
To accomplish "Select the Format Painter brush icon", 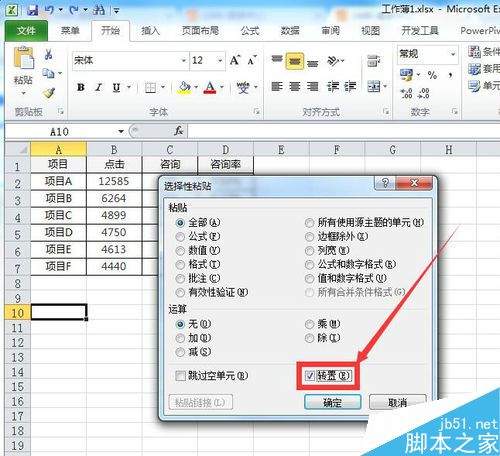I will (49, 92).
